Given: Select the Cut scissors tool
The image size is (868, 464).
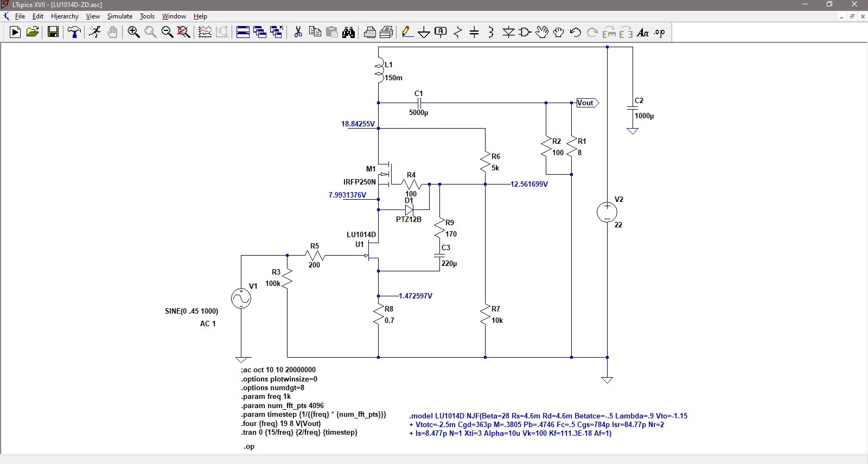Looking at the screenshot, I should pos(298,33).
